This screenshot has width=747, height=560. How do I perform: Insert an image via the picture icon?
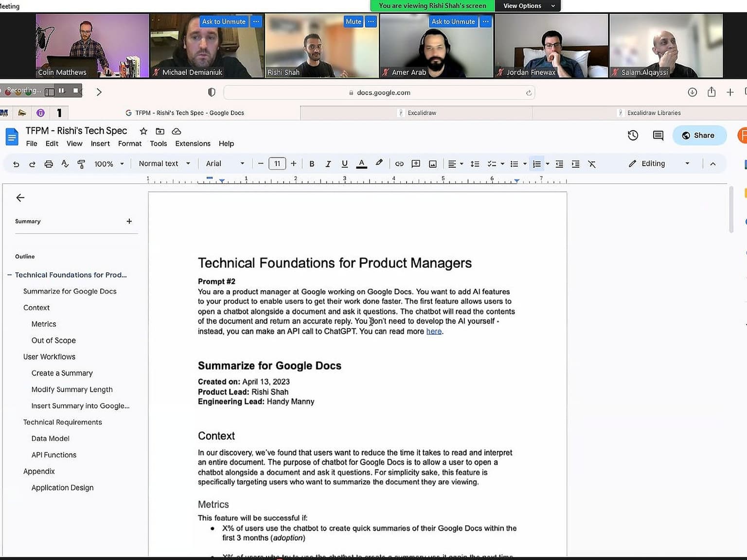click(432, 164)
